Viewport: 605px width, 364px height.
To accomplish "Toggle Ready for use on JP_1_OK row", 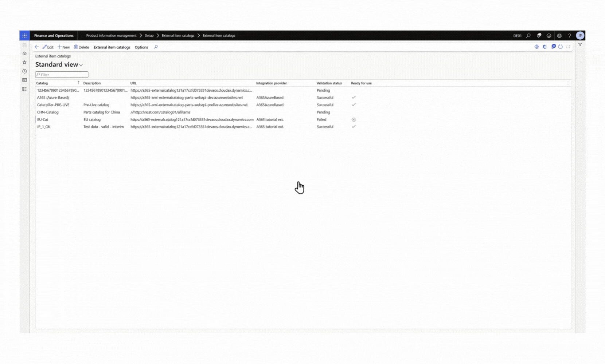I will 354,127.
